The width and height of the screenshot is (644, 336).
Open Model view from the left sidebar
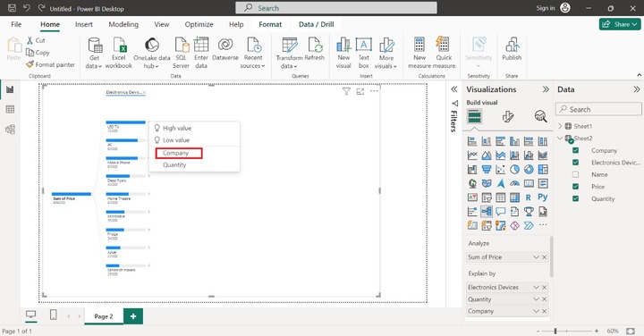(10, 130)
